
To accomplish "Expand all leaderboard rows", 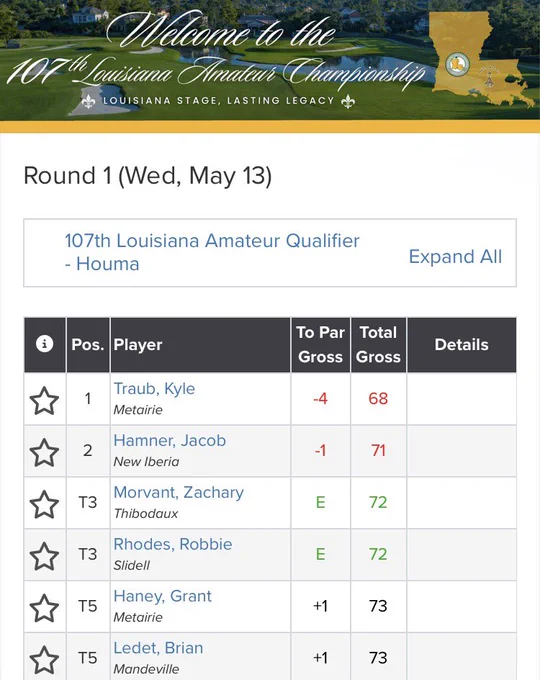I will click(455, 256).
